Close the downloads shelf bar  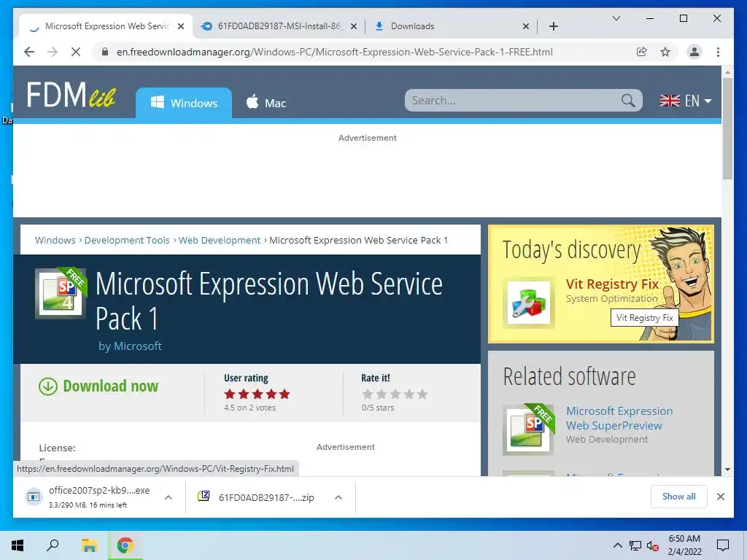(721, 497)
